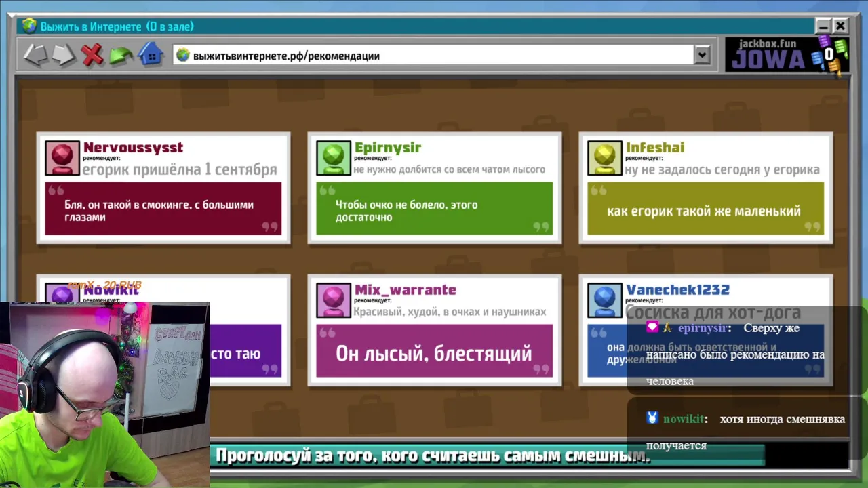Screen dimensions: 868x488
Task: Click the globe icon in title bar
Action: (x=29, y=26)
